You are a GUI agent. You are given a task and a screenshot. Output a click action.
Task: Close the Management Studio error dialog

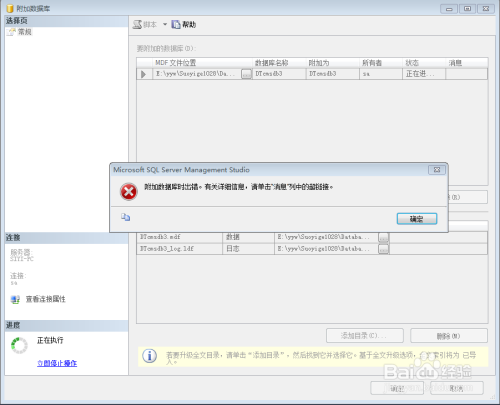click(437, 170)
